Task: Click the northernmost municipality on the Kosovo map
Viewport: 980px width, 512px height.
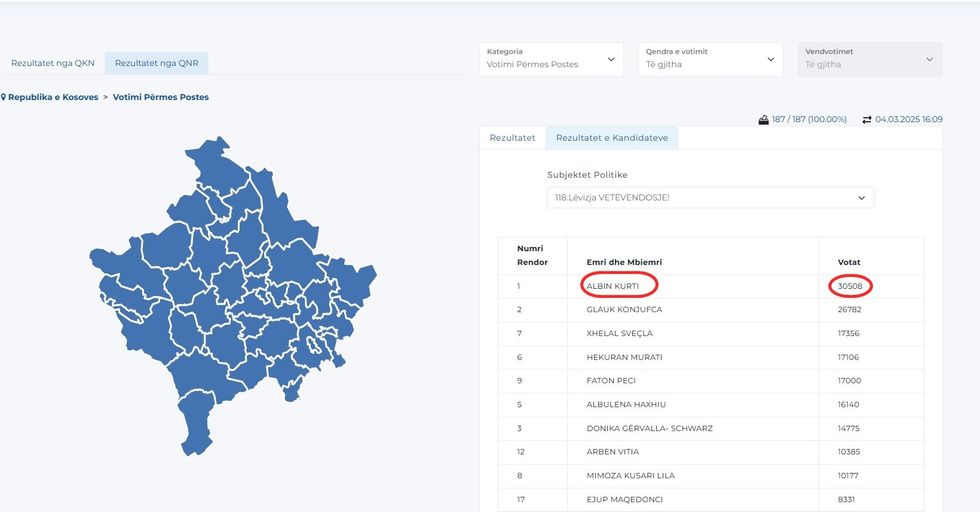Action: 215,163
